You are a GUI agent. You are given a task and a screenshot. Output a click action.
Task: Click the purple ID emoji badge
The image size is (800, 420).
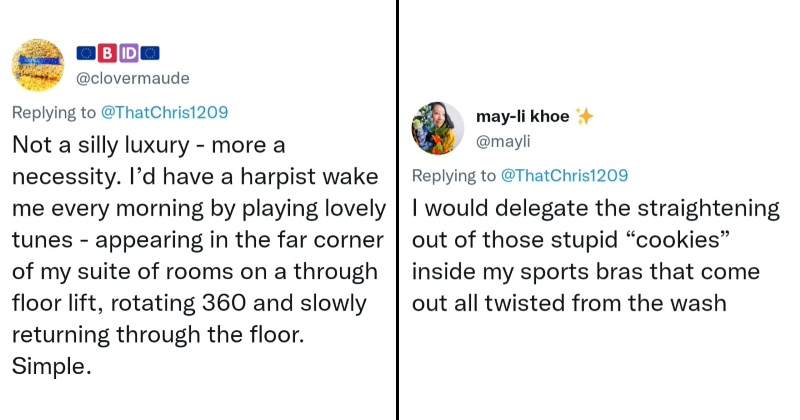click(x=129, y=52)
